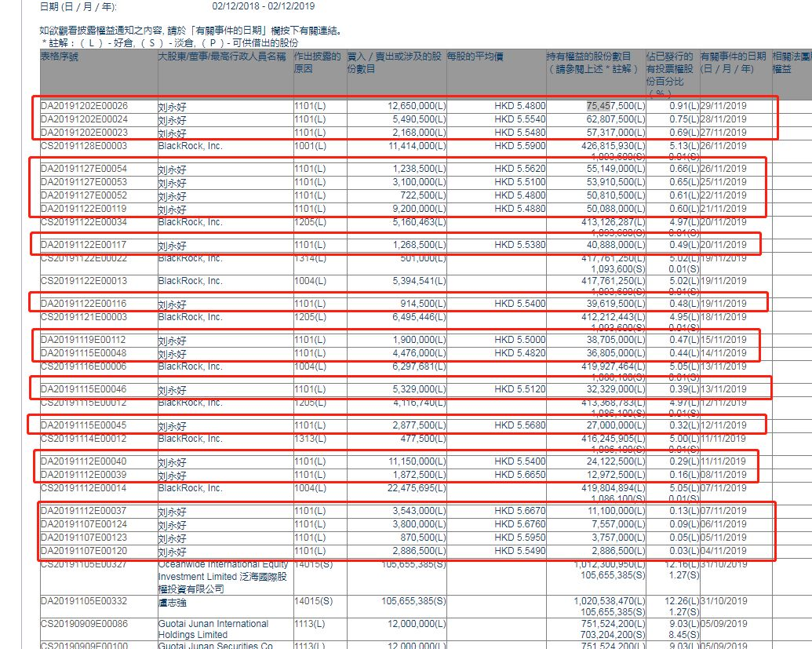
Task: Click form serial number DA20191107E00120
Action: tap(84, 551)
